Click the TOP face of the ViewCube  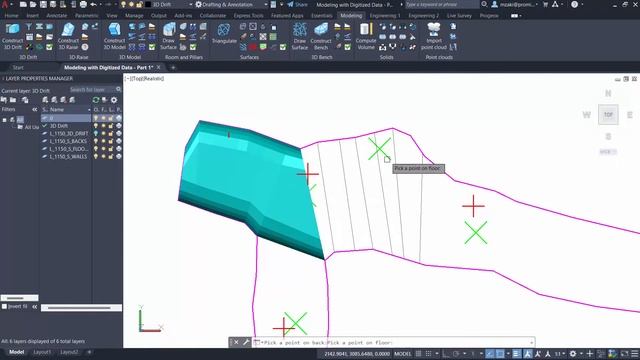[x=608, y=115]
